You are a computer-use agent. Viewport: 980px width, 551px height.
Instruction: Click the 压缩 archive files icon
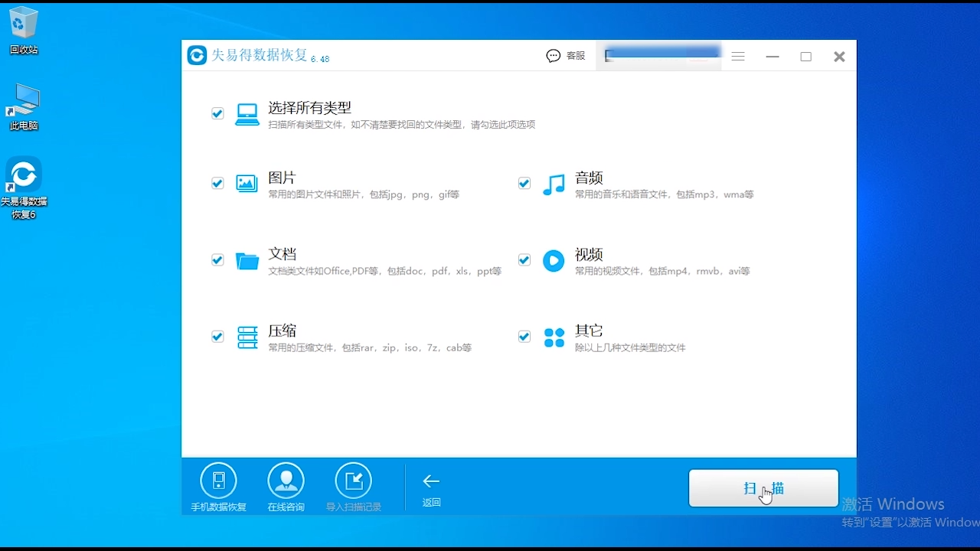point(247,337)
